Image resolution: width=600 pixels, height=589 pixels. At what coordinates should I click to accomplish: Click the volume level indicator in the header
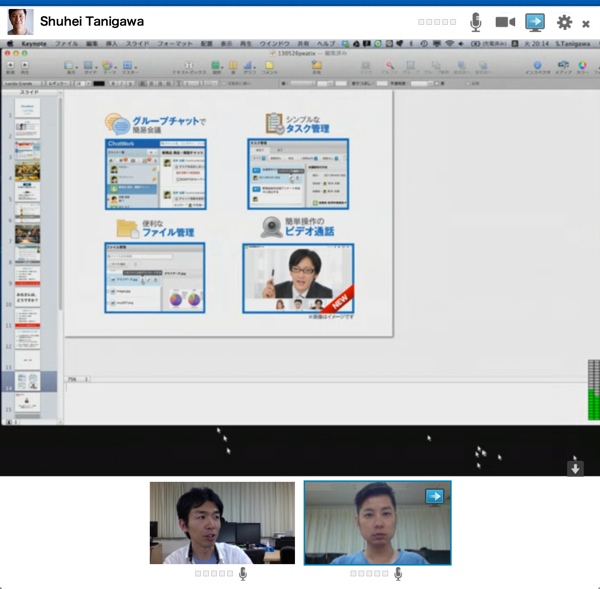[437, 22]
